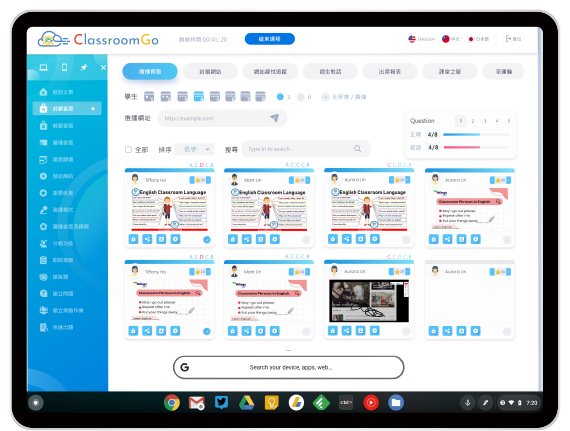Toggle selection circle on Aurora Lin's video card
Screen dimensions: 570x431
click(406, 331)
